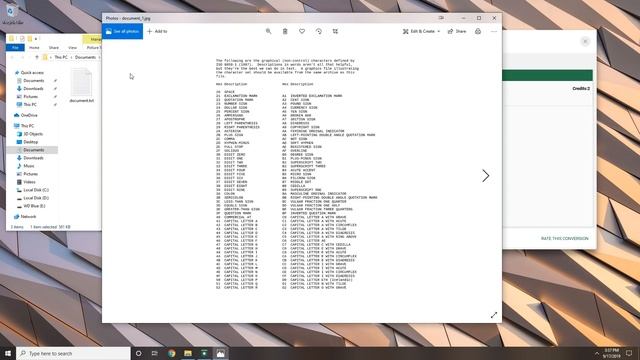The width and height of the screenshot is (640, 360).
Task: Open Cortana from the taskbar
Action: point(138,353)
